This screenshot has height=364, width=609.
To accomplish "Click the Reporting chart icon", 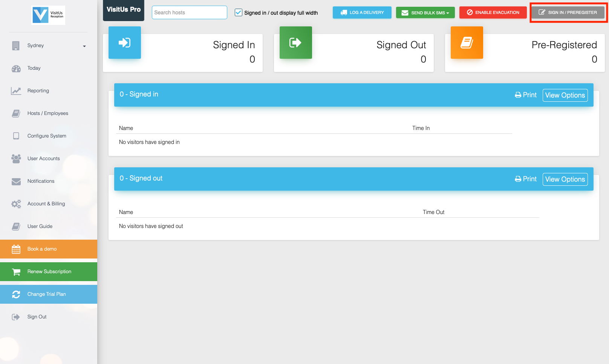I will tap(16, 91).
